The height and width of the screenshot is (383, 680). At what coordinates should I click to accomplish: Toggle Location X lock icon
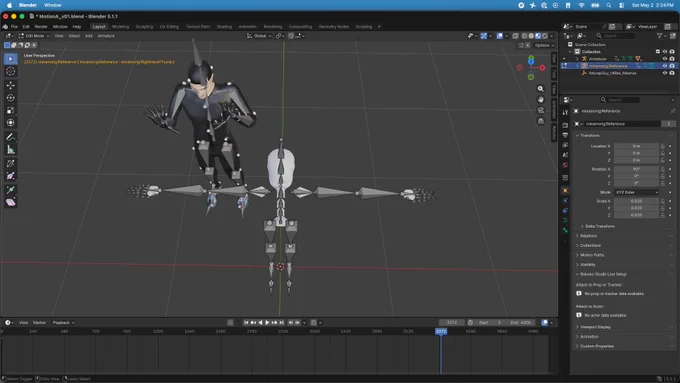[x=662, y=146]
